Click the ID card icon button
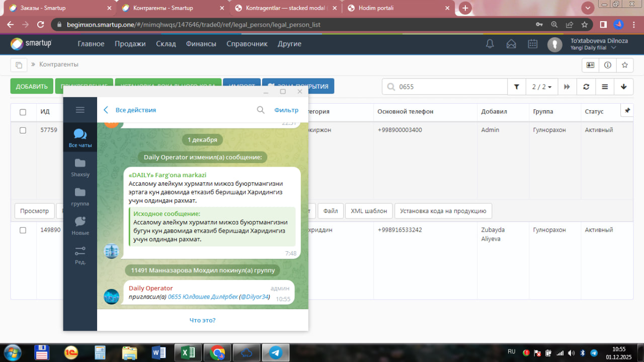 pyautogui.click(x=590, y=65)
